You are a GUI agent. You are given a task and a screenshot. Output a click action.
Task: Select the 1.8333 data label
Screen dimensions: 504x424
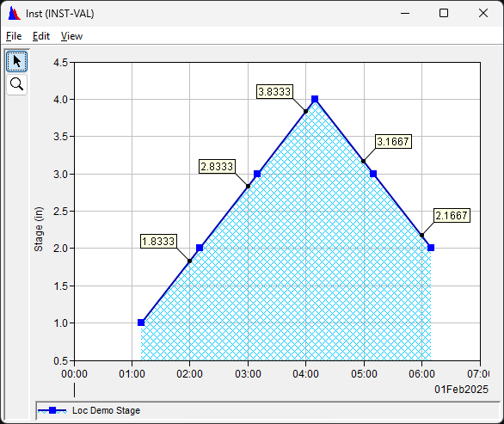(158, 241)
